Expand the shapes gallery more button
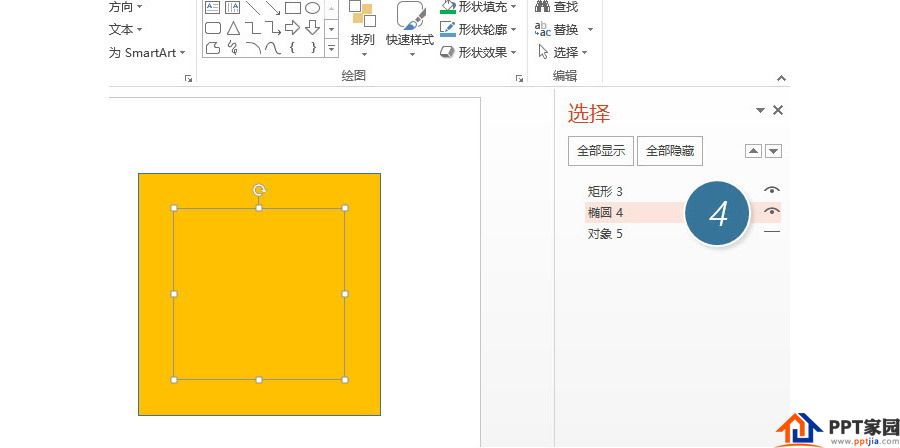 (331, 48)
